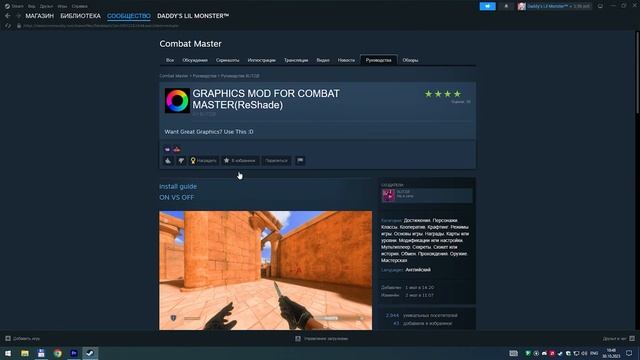Click Combat Master breadcrumb link

pyautogui.click(x=173, y=76)
